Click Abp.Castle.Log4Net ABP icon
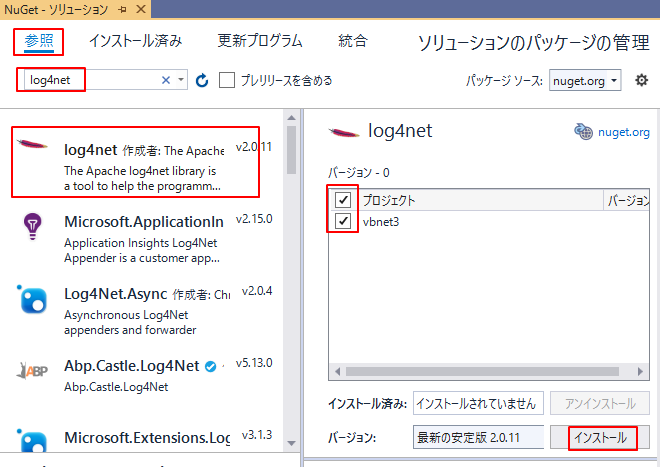The width and height of the screenshot is (660, 467). click(x=32, y=371)
